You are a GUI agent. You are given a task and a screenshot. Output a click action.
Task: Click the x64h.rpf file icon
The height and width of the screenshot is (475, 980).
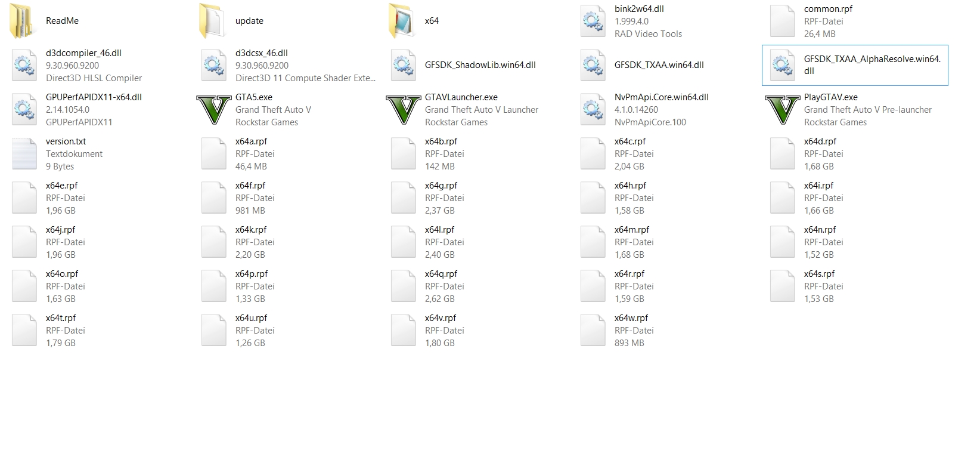tap(593, 198)
